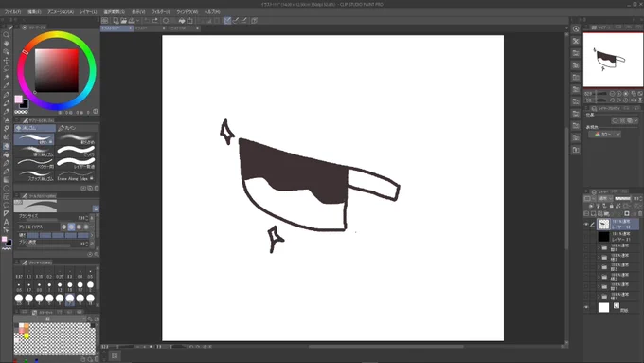Screen dimensions: 644x363
Task: Click the black sub color swatch
Action: pyautogui.click(x=24, y=104)
